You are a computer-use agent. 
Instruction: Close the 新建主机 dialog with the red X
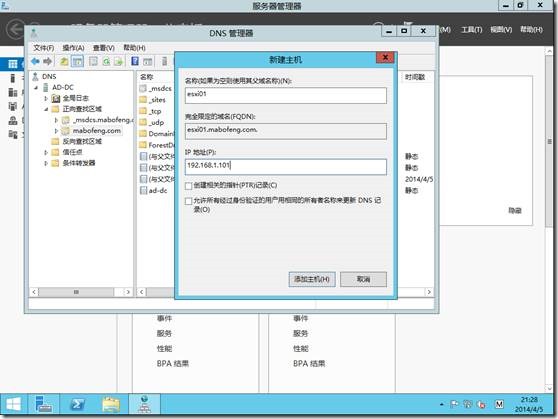[x=385, y=58]
